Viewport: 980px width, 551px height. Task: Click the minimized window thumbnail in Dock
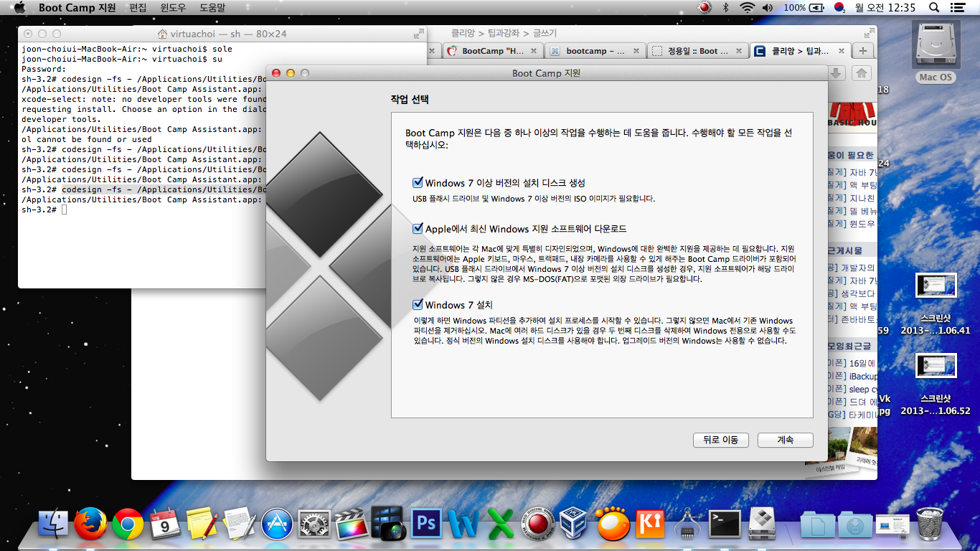[892, 525]
